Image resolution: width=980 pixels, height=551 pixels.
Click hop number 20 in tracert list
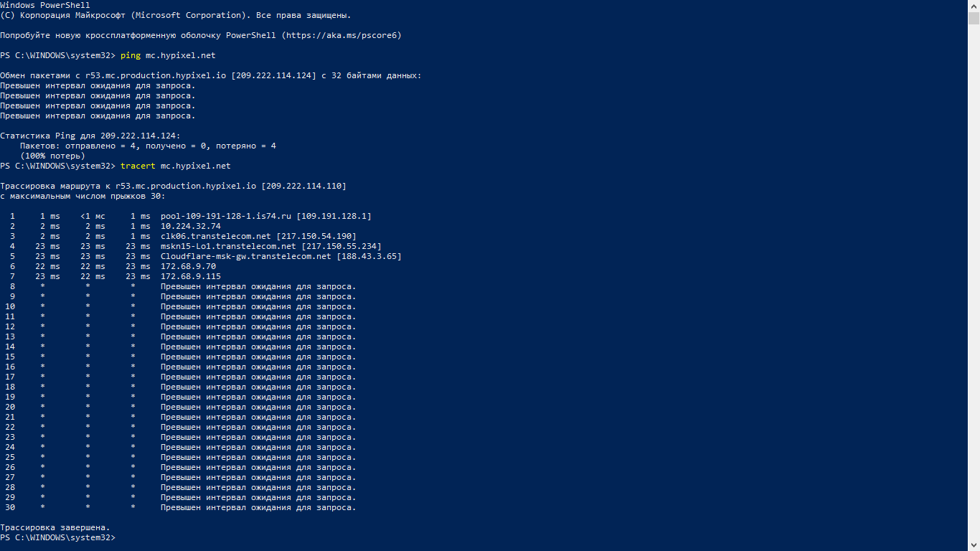(x=10, y=407)
